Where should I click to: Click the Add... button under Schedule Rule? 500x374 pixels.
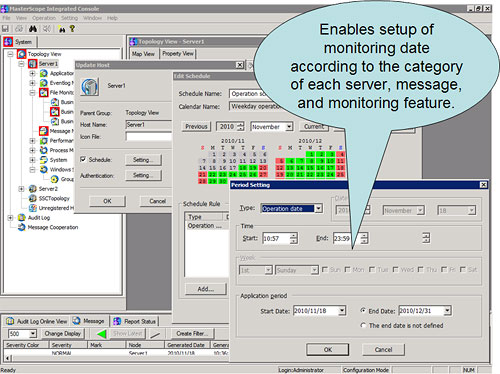(x=206, y=289)
